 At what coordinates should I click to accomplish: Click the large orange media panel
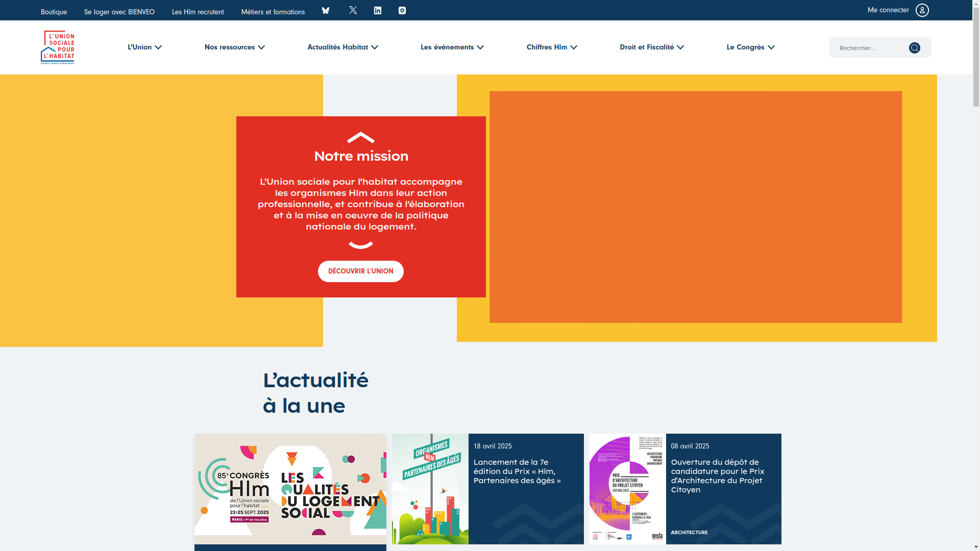point(696,207)
